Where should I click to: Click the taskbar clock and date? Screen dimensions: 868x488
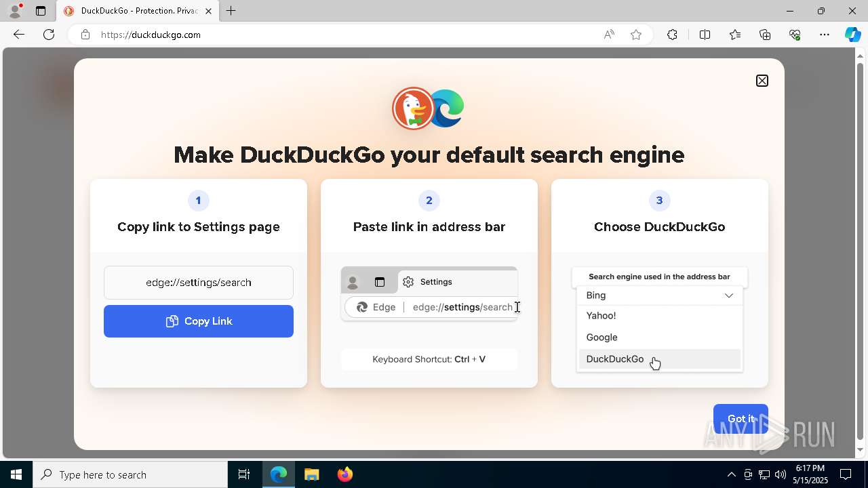pos(810,474)
